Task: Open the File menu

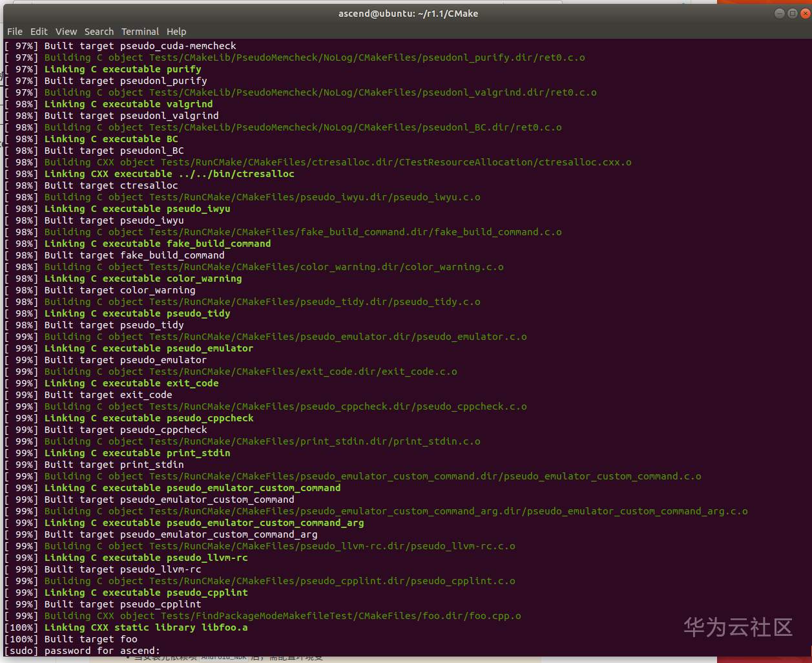Action: 15,31
